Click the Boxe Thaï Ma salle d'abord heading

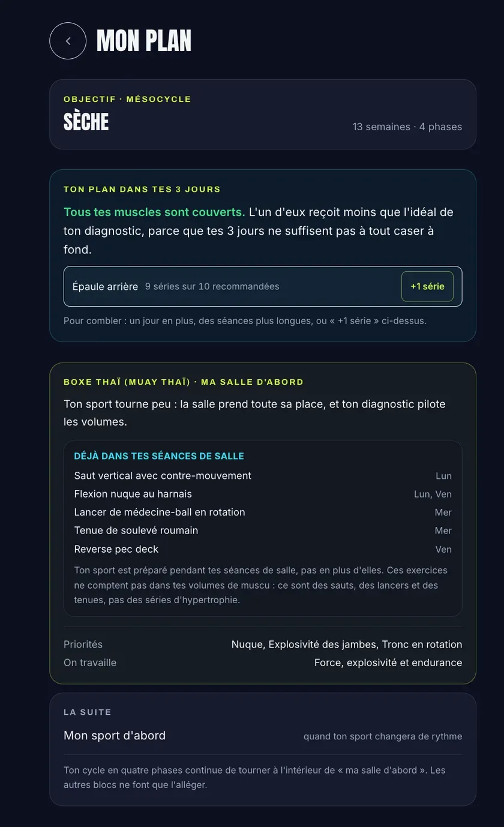click(x=184, y=382)
